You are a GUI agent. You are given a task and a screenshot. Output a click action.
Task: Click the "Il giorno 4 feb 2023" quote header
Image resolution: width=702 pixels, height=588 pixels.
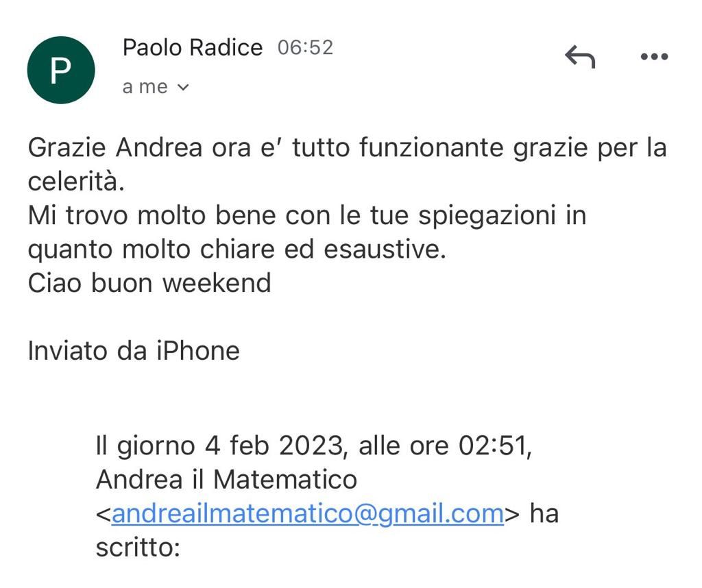tap(219, 446)
